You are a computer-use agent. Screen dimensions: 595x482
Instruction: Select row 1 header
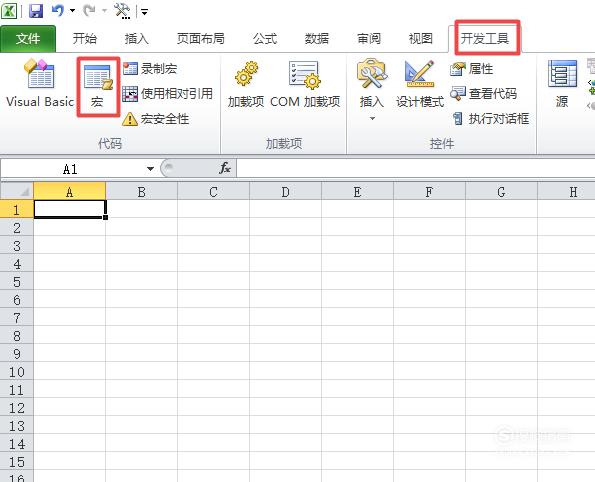(17, 209)
